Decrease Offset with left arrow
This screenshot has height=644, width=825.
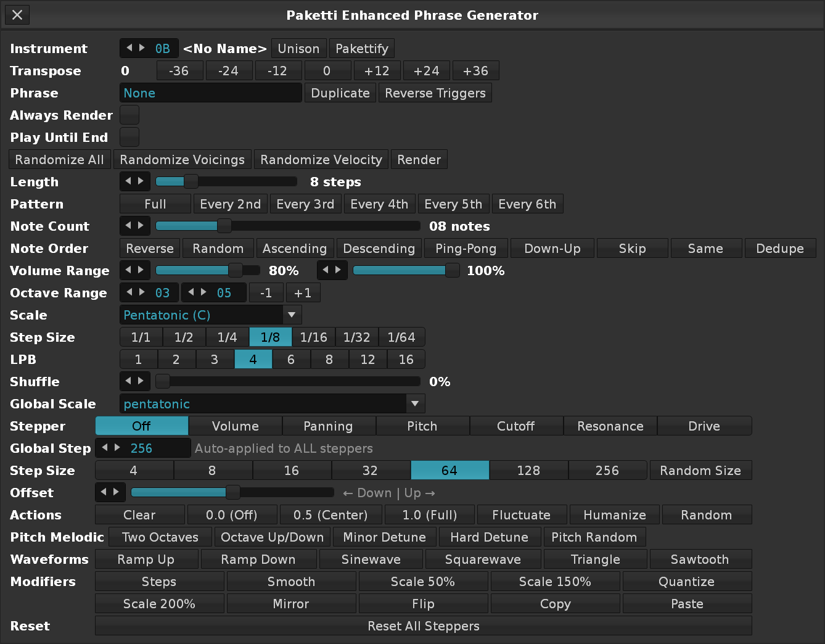(x=104, y=492)
